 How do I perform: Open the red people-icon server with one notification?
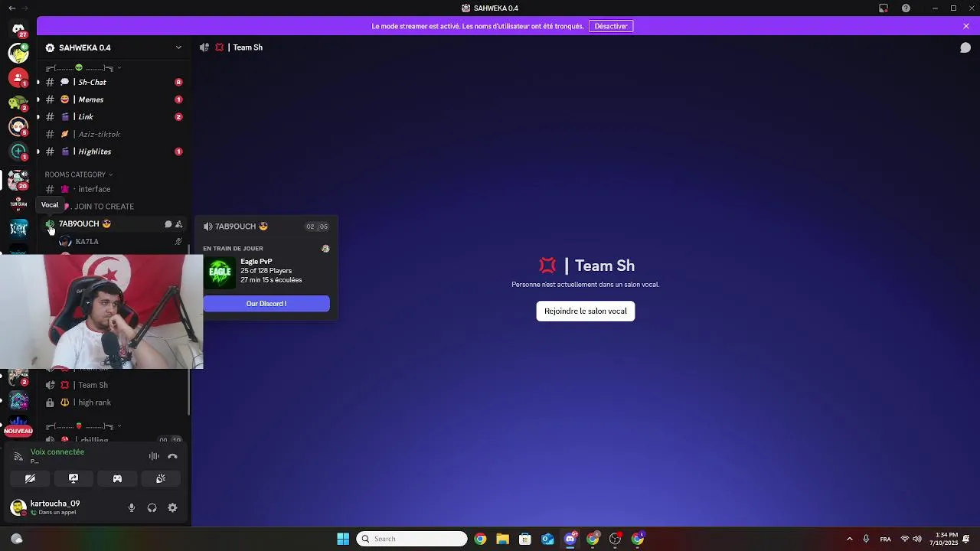point(18,77)
